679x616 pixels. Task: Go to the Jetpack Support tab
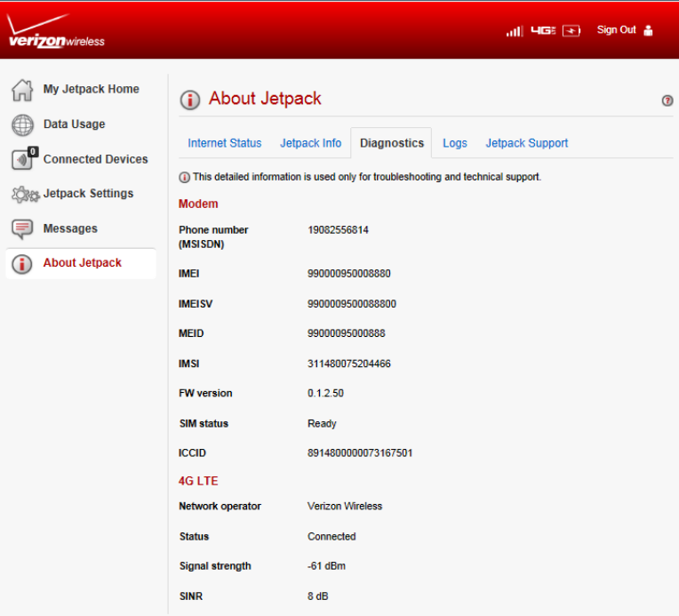click(526, 143)
